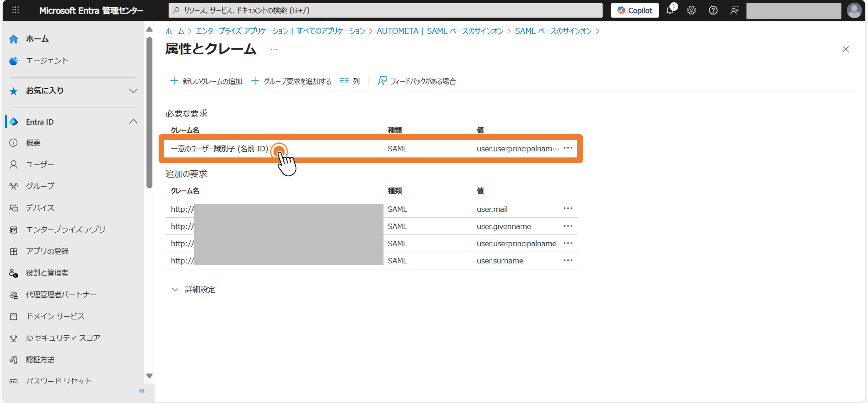Image resolution: width=868 pixels, height=403 pixels.
Task: Open 一意のユーザー識別子 (名前 ID) claim
Action: pos(219,149)
